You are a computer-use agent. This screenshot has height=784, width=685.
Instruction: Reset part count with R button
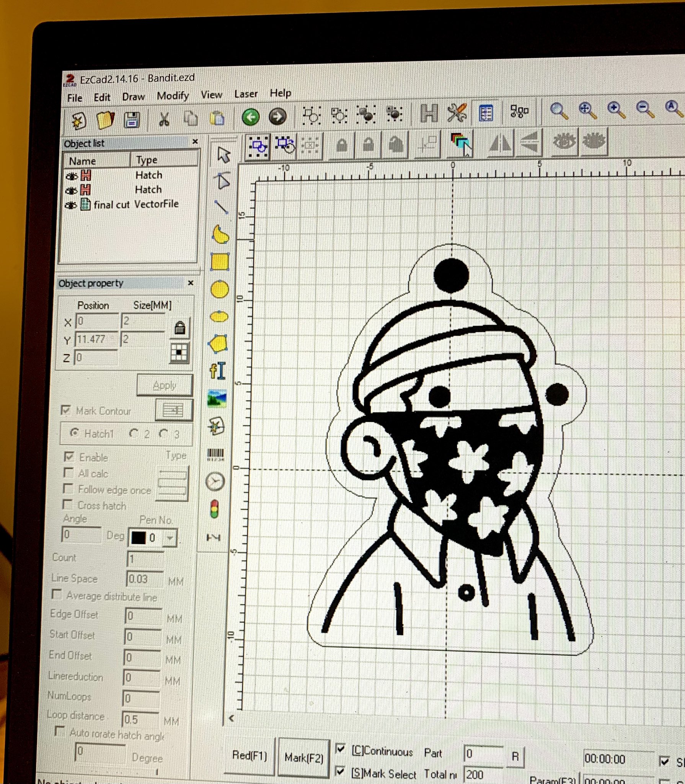tap(515, 757)
